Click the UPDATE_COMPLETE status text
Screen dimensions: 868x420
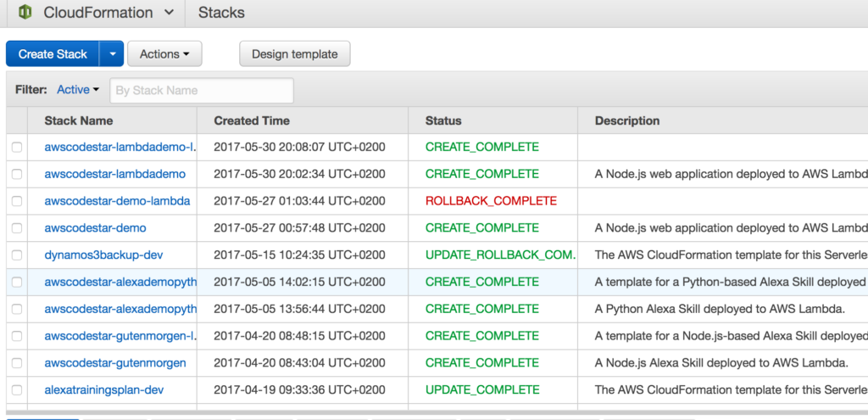pyautogui.click(x=482, y=389)
